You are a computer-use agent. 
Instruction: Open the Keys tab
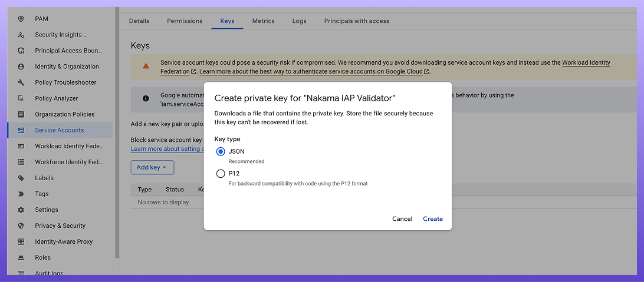227,21
